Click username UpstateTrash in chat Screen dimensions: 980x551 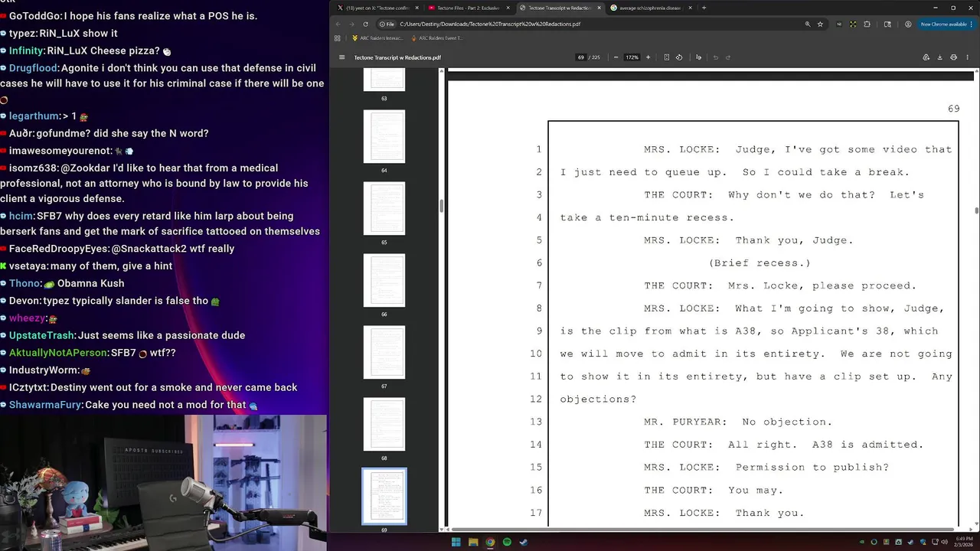(42, 335)
